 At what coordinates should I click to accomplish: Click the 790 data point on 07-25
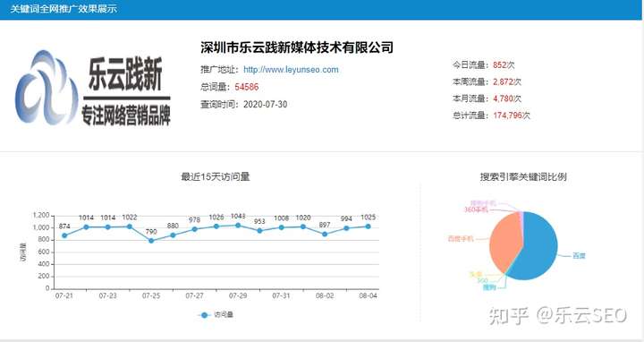tap(151, 241)
